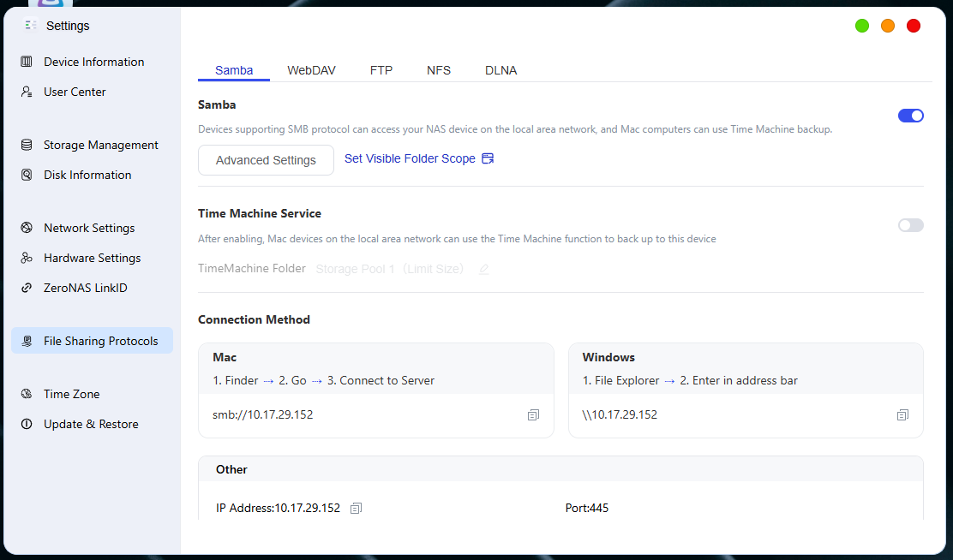953x560 pixels.
Task: Open Hardware Settings via its fan icon
Action: pyautogui.click(x=27, y=258)
